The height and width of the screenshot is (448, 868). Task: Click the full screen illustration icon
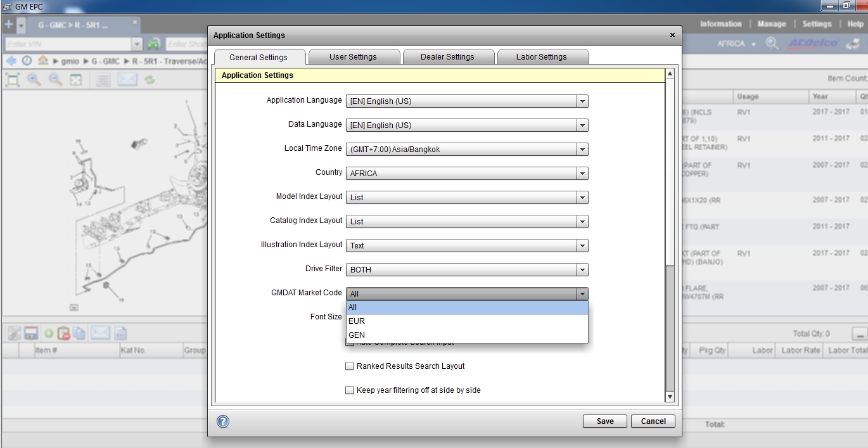click(x=75, y=80)
